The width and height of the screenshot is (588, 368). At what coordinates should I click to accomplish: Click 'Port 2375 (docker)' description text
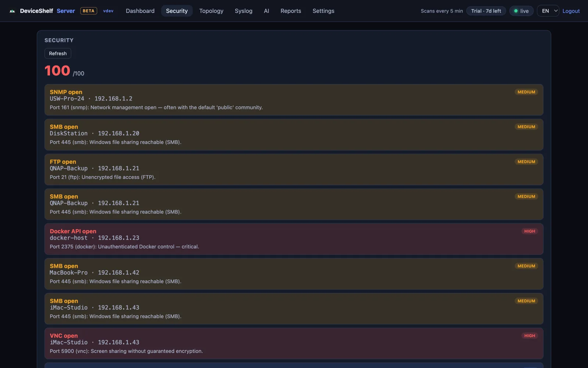click(x=125, y=247)
